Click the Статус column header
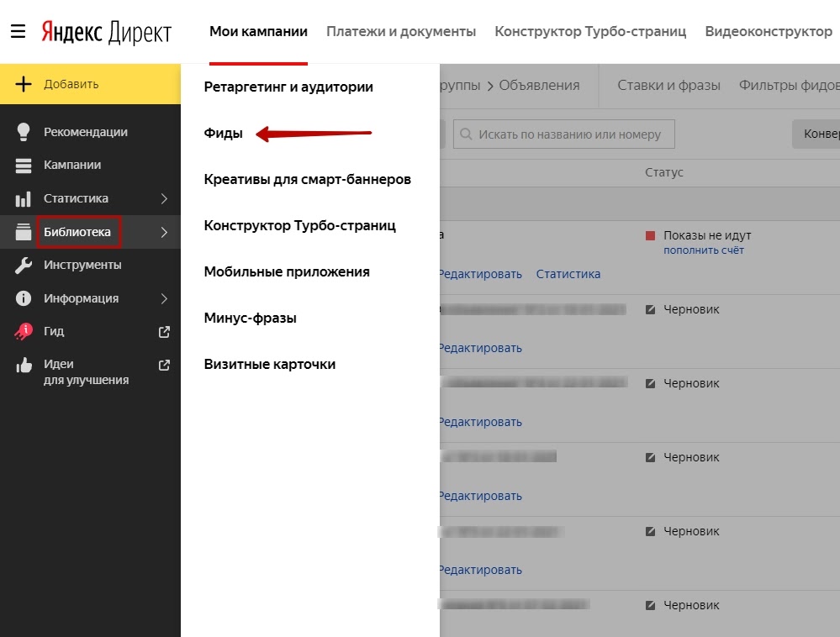This screenshot has height=637, width=840. pos(663,172)
